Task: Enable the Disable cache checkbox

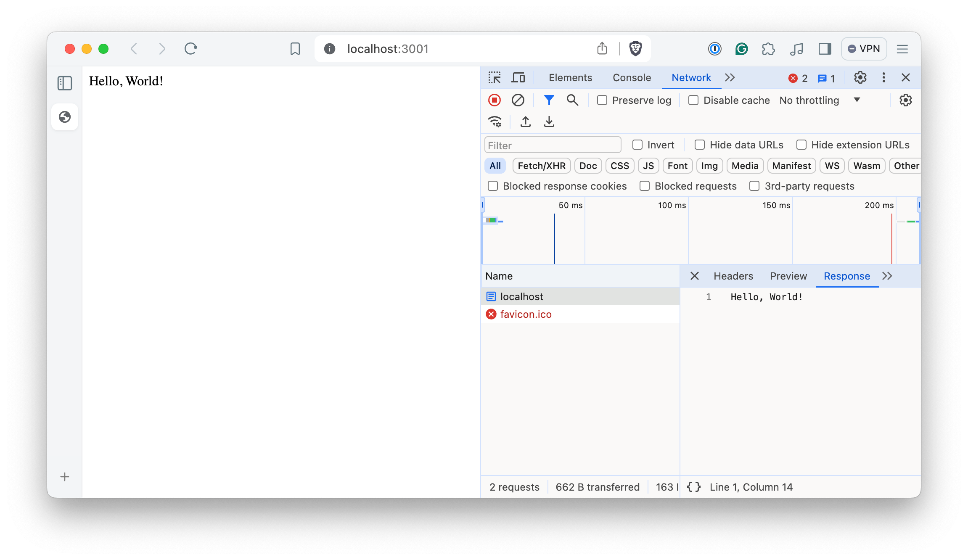Action: [x=693, y=100]
